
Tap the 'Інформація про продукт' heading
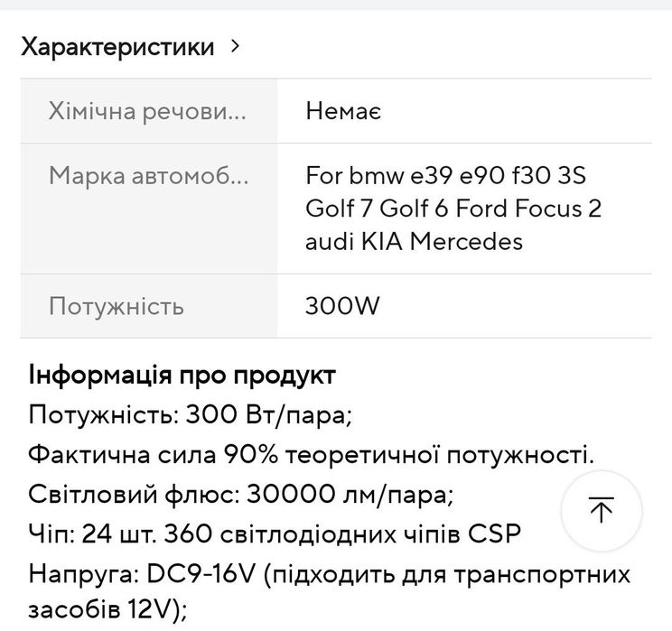(x=182, y=375)
